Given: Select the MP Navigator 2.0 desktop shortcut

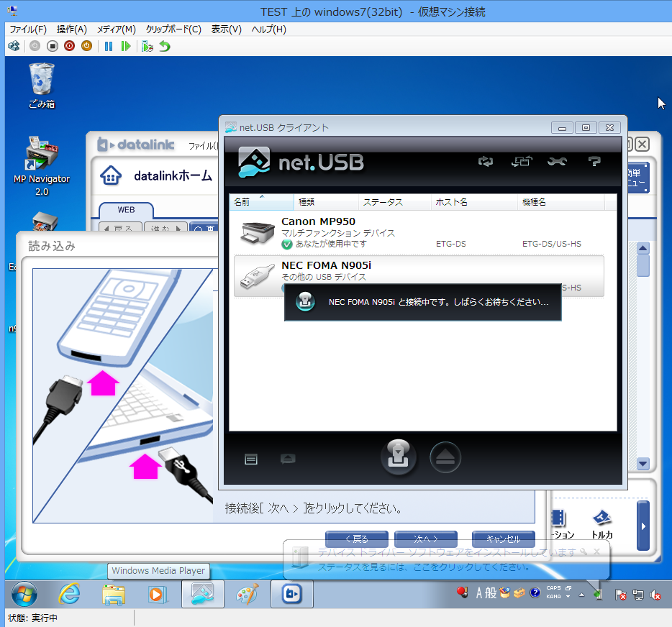Looking at the screenshot, I should click(x=42, y=166).
